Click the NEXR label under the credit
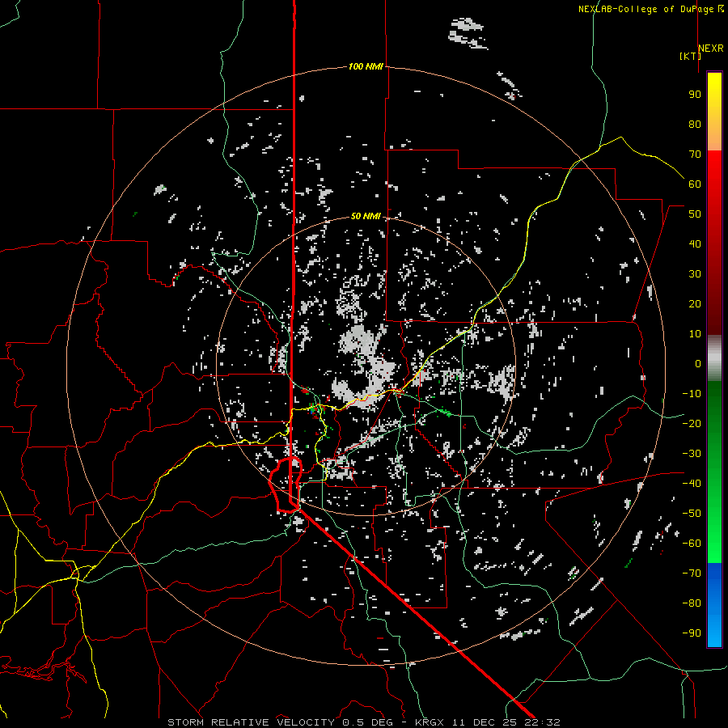Image resolution: width=728 pixels, height=728 pixels. point(711,49)
